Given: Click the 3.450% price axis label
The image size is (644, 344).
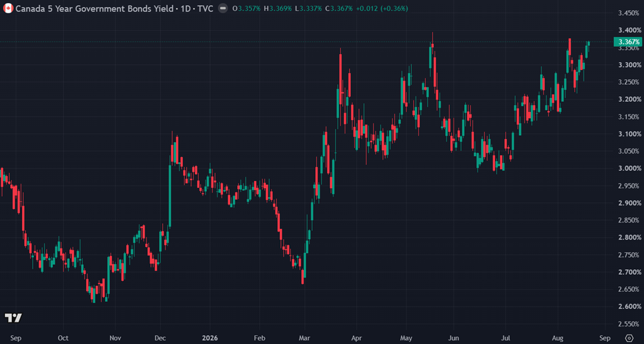Looking at the screenshot, I should point(629,13).
